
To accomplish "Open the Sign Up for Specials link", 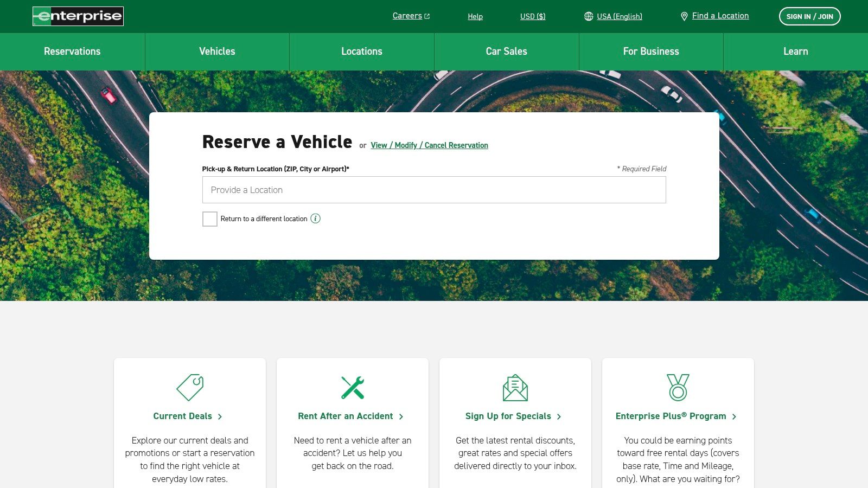I will [508, 416].
